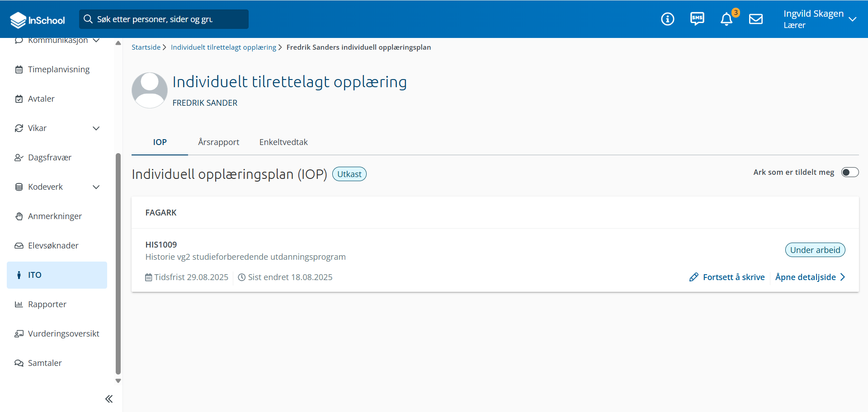Focus the search field for persons and pages

(164, 19)
